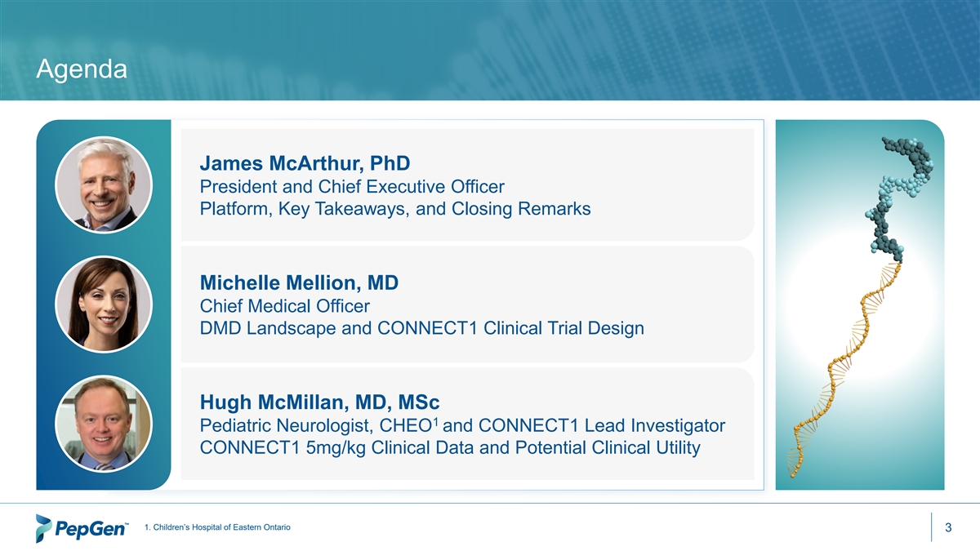
Task: Click the PepGen logo mark icon
Action: [44, 528]
